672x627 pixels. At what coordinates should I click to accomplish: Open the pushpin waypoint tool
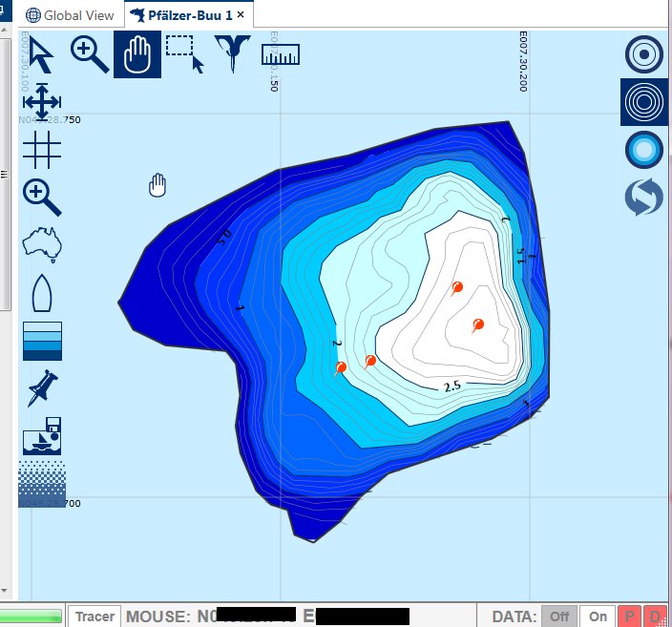pyautogui.click(x=42, y=388)
